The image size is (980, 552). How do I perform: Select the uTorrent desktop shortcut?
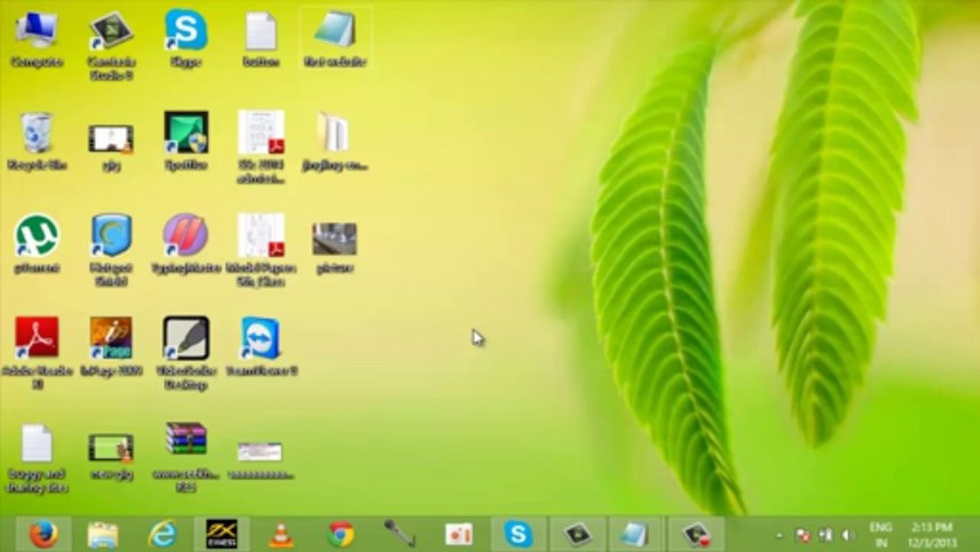pos(36,245)
